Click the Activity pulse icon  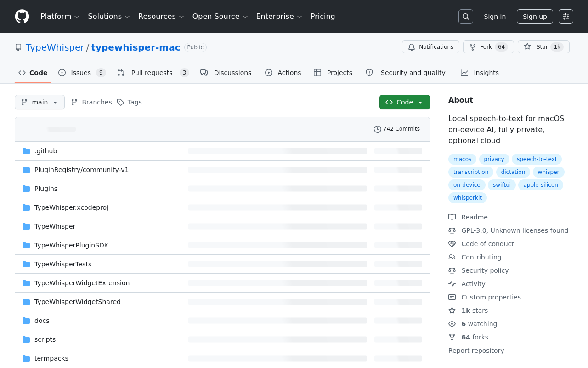pos(452,284)
